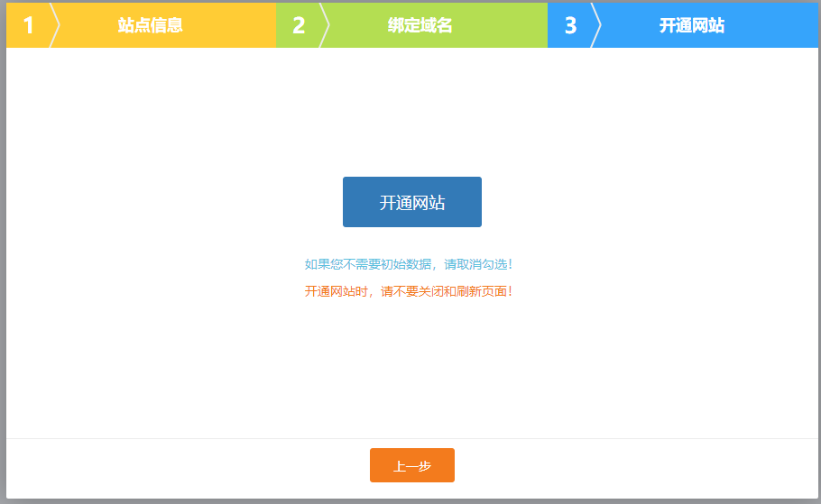Screen dimensions: 821x504
Task: Open the 站点信息 step tab
Action: 151,25
